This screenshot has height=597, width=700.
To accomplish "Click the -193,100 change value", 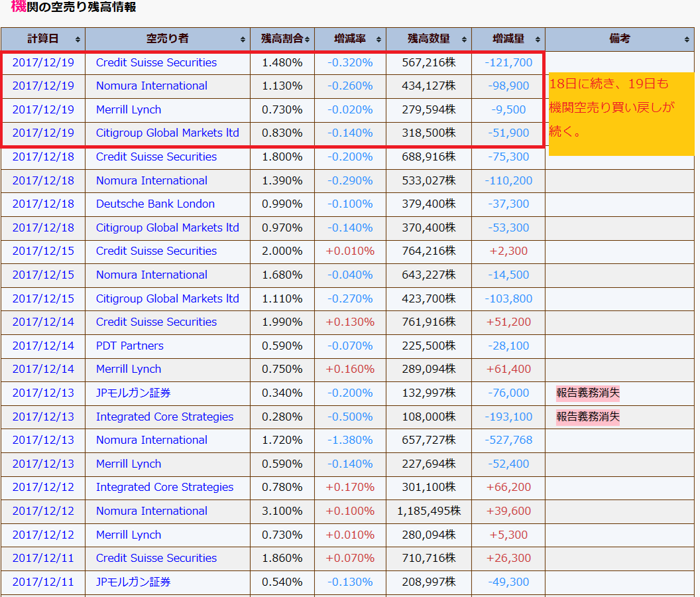I will [x=508, y=417].
